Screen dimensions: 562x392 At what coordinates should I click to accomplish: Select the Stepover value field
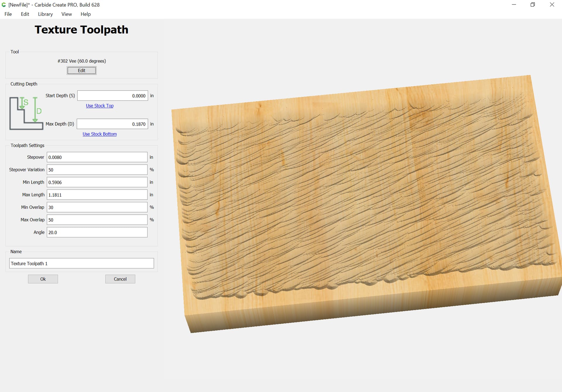coord(97,157)
